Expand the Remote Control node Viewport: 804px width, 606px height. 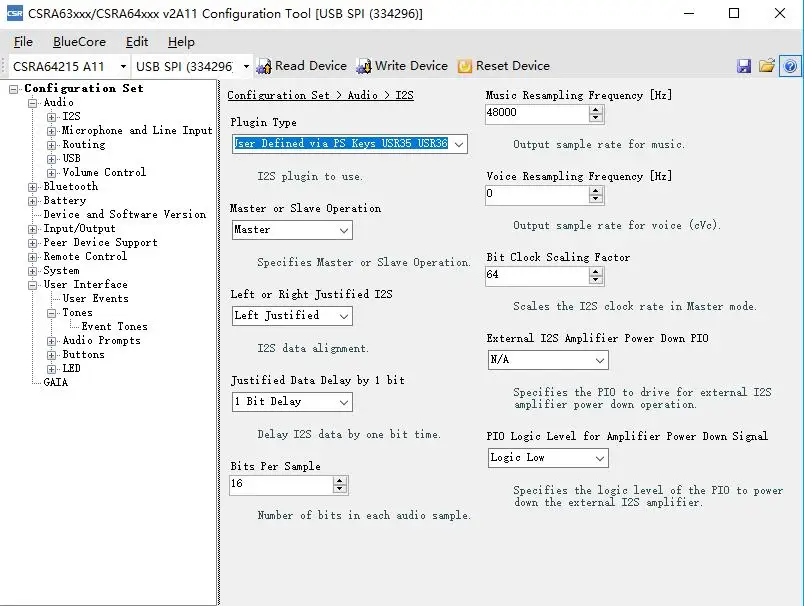(x=33, y=257)
